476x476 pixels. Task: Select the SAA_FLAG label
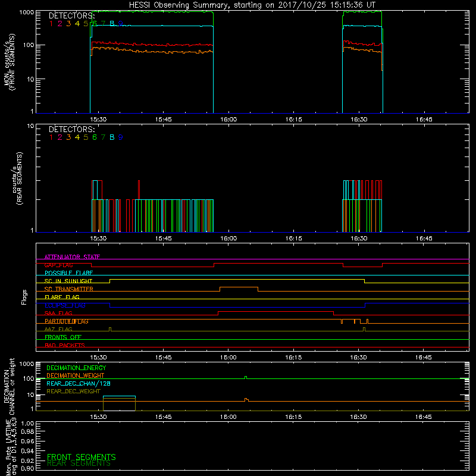click(x=58, y=313)
